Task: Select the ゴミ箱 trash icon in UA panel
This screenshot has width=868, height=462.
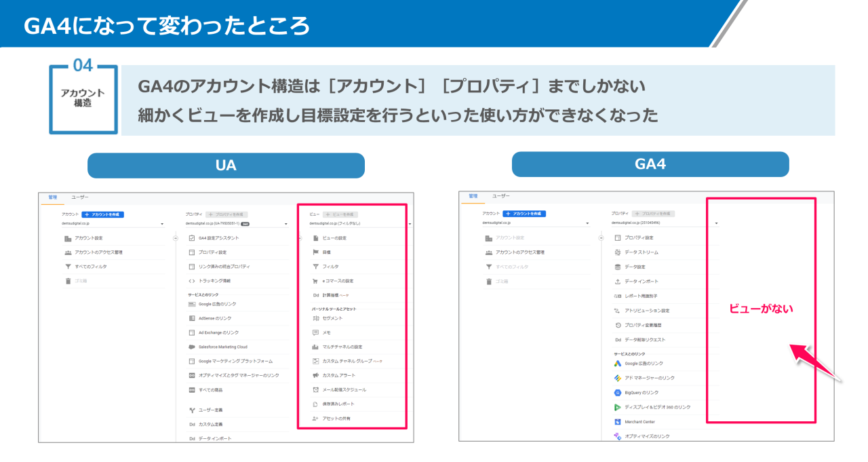Action: click(x=68, y=281)
